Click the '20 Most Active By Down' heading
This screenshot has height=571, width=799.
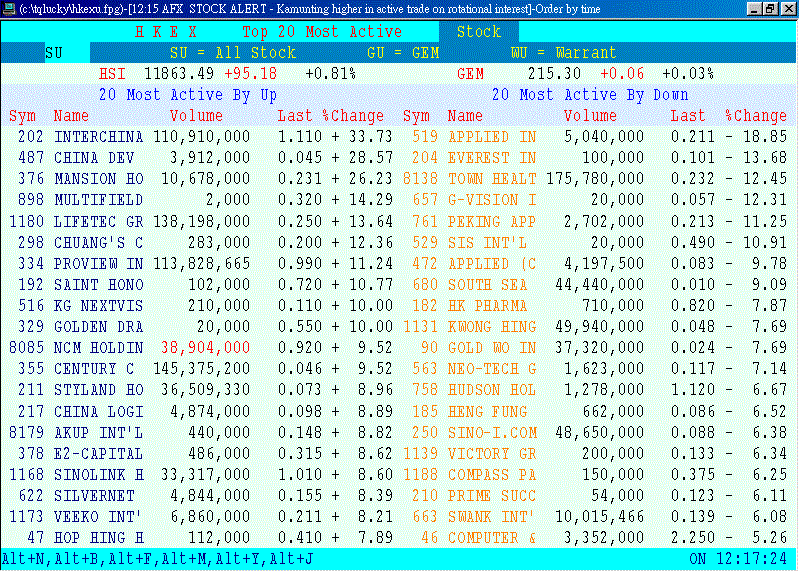point(590,95)
